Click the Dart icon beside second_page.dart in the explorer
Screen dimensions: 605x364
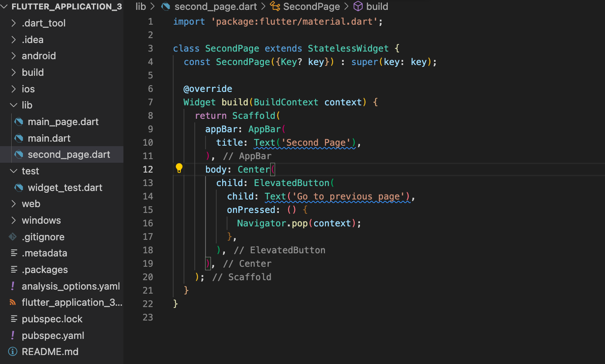click(x=19, y=155)
